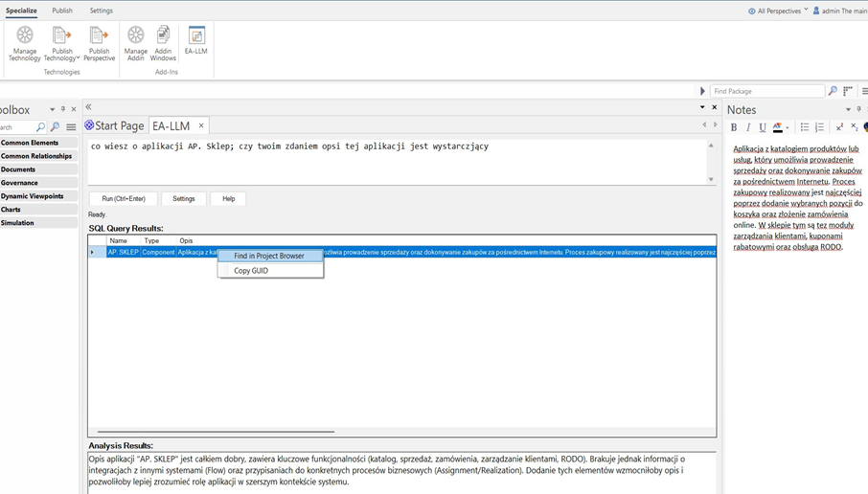
Task: Insert a bulleted list in Notes
Action: [x=805, y=127]
